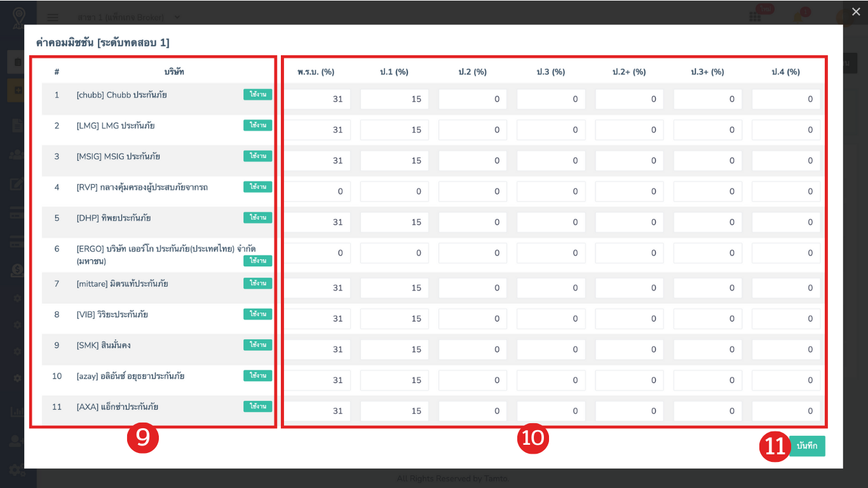Edit the ป.1 (%) field for Chubb

[x=395, y=99]
